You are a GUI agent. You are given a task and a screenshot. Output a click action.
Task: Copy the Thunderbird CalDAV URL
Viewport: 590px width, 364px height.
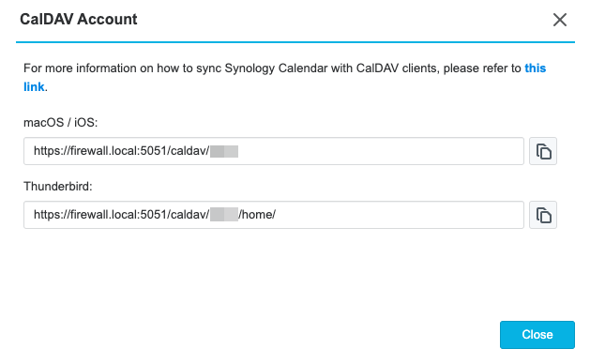coord(543,216)
